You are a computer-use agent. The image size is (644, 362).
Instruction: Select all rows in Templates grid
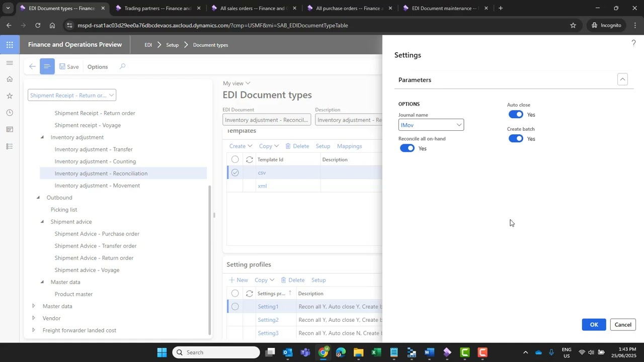[x=235, y=159]
